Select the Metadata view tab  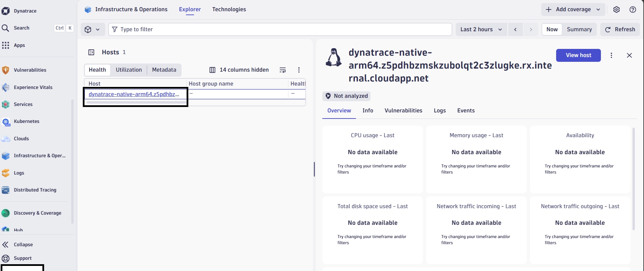coord(164,70)
